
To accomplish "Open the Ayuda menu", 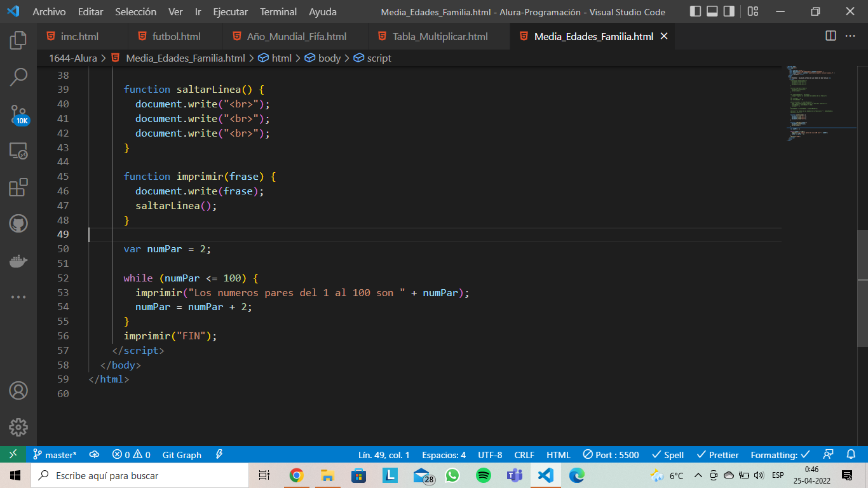I will (x=323, y=11).
